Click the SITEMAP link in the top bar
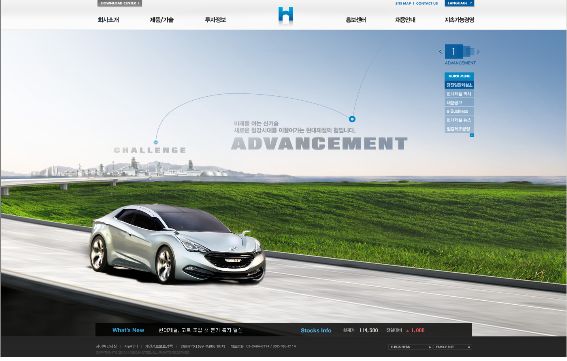The image size is (567, 361). click(405, 3)
